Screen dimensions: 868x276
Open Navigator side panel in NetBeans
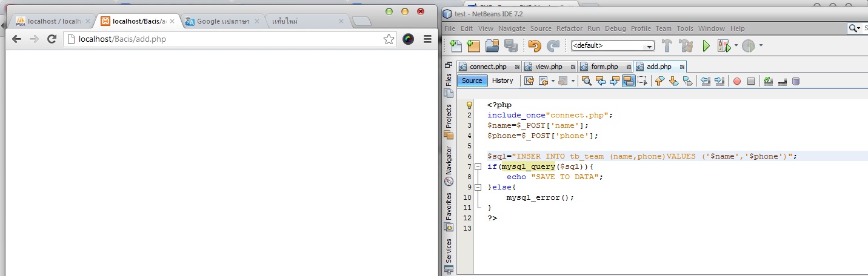point(449,165)
